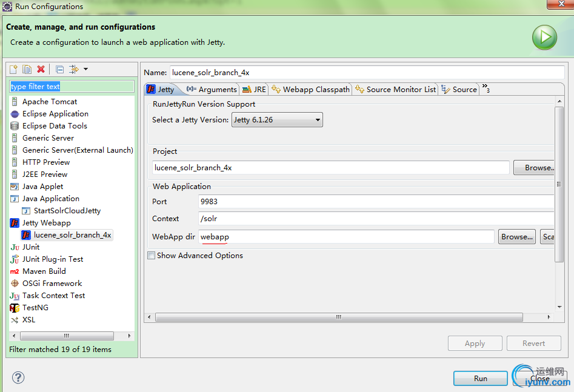Screen dimensions: 574x392
Task: Click the filter launch configurations icon
Action: coord(74,69)
